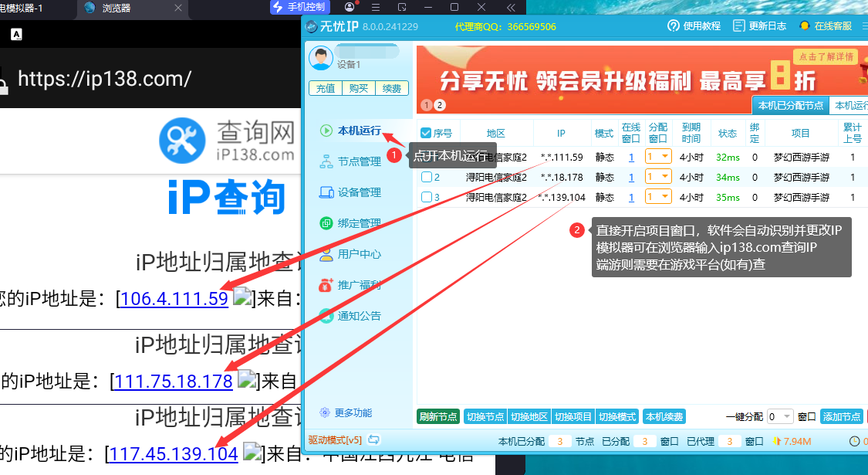Expand 分配窗口 dropdown for *.*.111.59

pos(658,157)
